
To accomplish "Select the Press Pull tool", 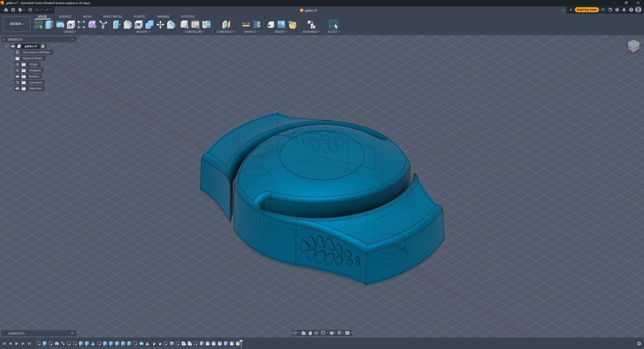I will 117,25.
